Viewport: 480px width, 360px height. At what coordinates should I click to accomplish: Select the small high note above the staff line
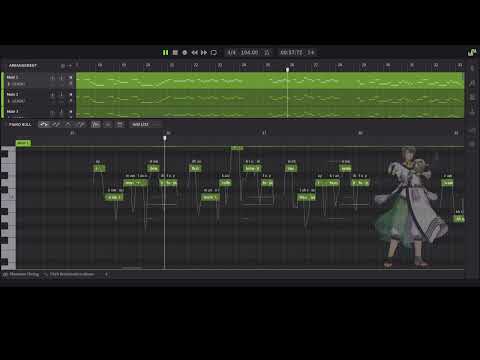237,148
